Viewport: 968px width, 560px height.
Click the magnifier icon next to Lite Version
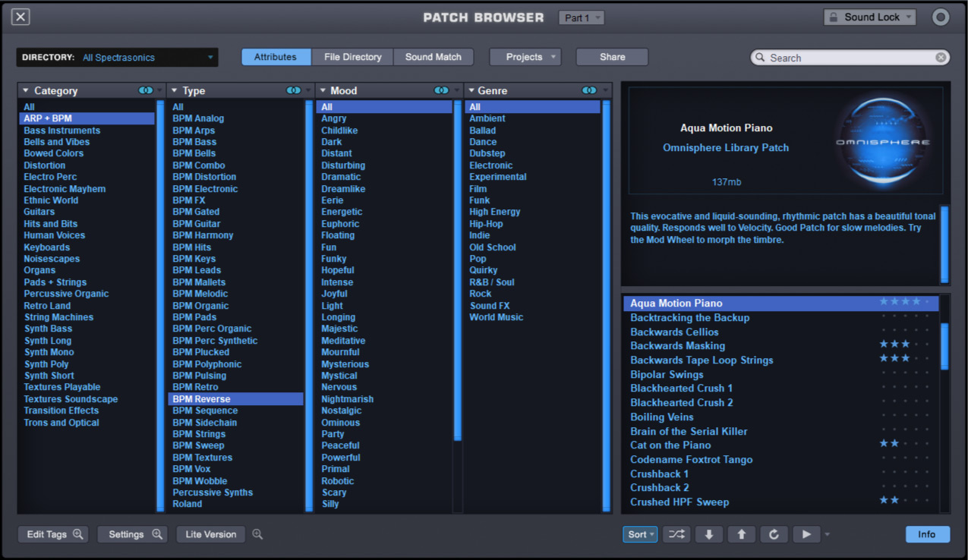click(257, 534)
